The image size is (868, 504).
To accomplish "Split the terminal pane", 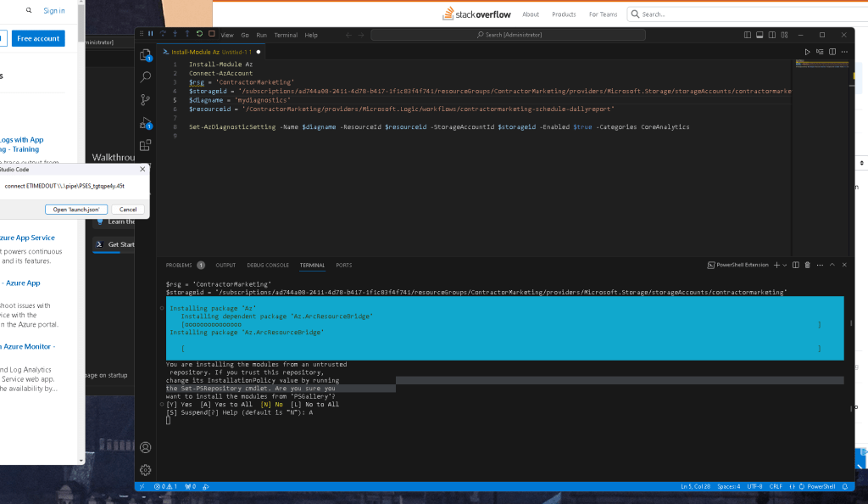I will [795, 266].
